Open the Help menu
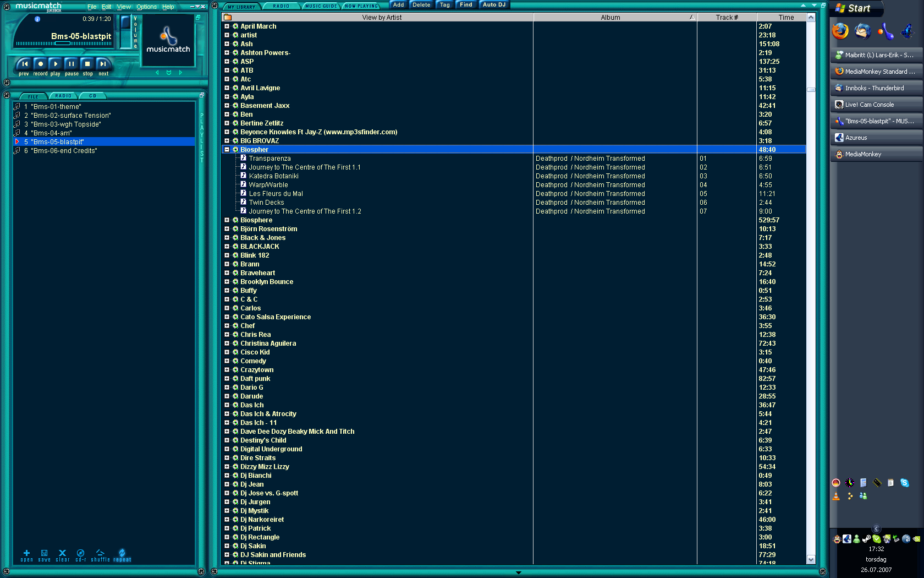 [x=168, y=7]
